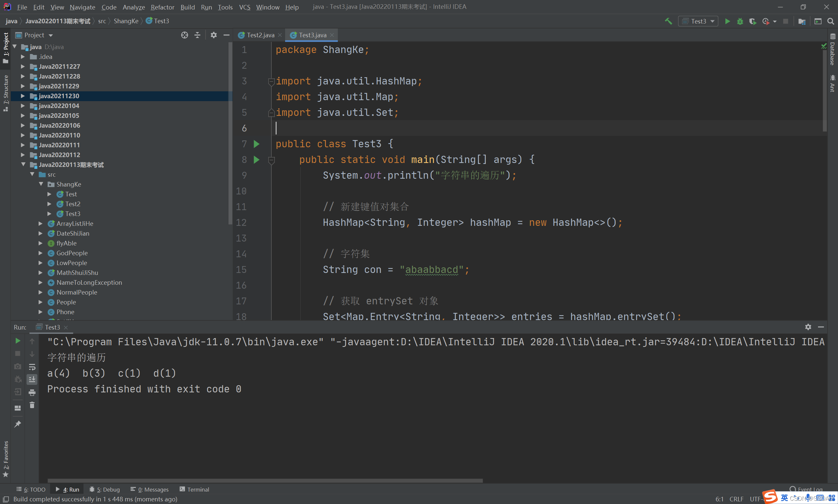Open the Navigate menu

point(82,7)
